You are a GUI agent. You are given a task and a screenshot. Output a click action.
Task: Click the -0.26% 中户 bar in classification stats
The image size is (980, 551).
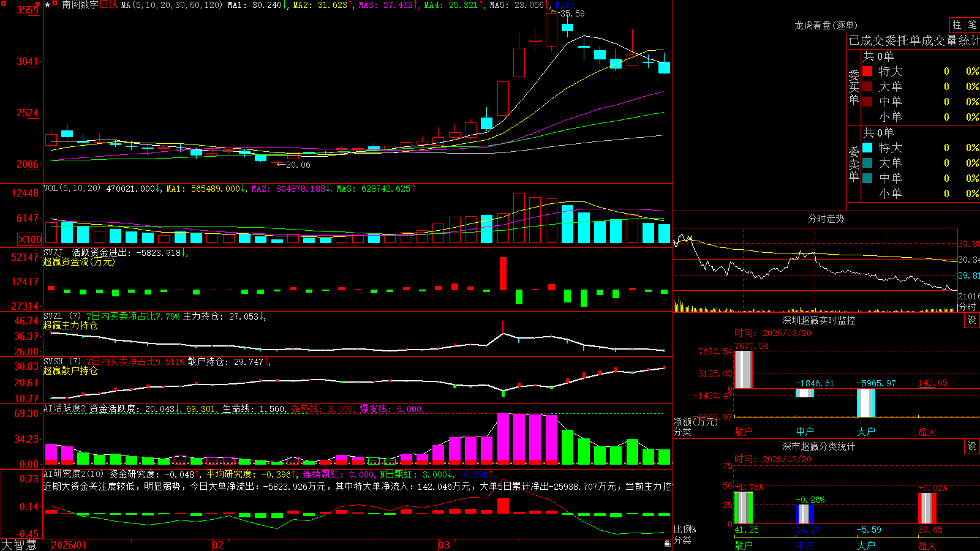click(805, 514)
